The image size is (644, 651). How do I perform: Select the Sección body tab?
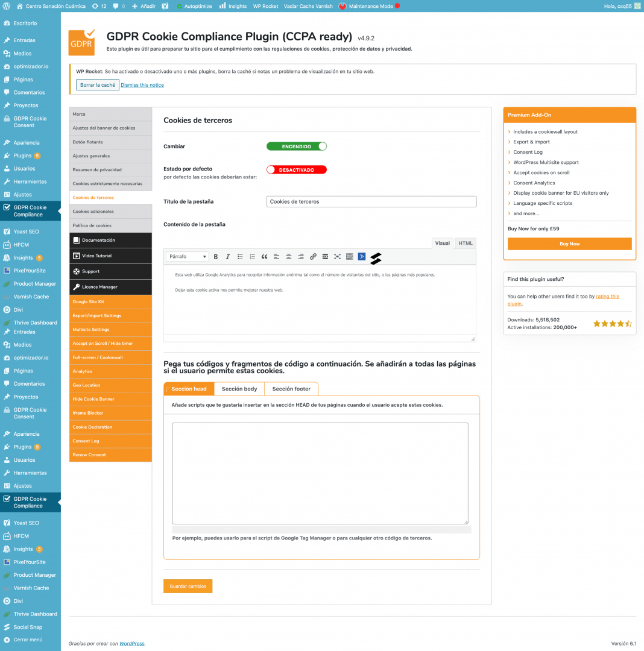[x=239, y=389]
